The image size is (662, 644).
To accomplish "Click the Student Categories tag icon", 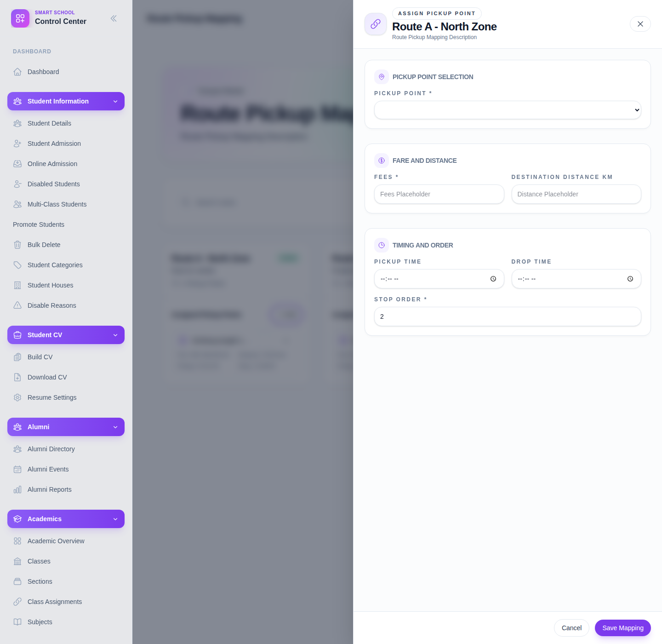I will click(x=17, y=265).
